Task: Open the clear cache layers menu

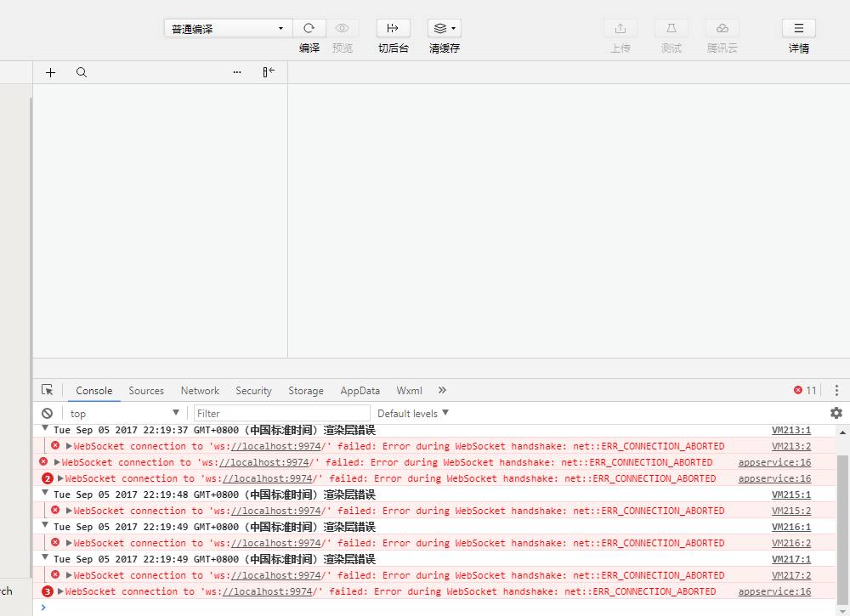Action: pos(444,28)
